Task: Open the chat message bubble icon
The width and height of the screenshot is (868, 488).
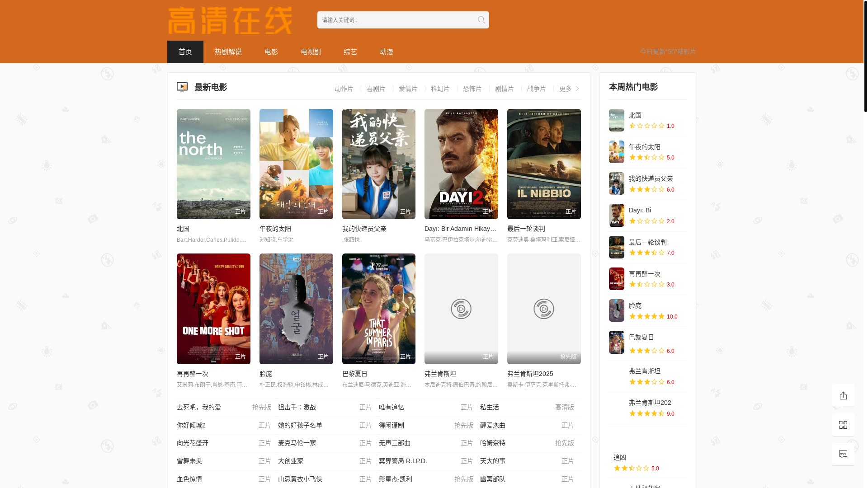Action: pos(843,454)
